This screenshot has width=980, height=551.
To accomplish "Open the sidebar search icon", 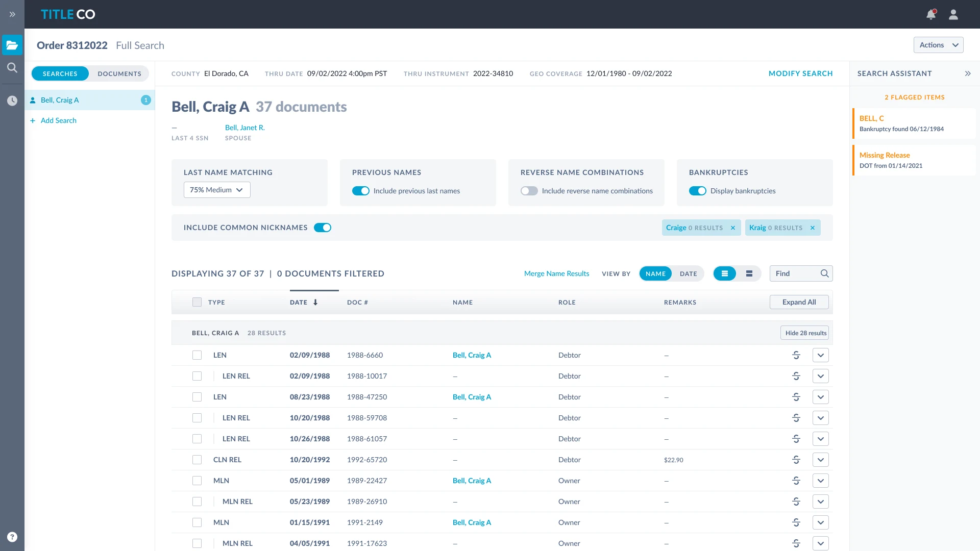I will pyautogui.click(x=12, y=67).
